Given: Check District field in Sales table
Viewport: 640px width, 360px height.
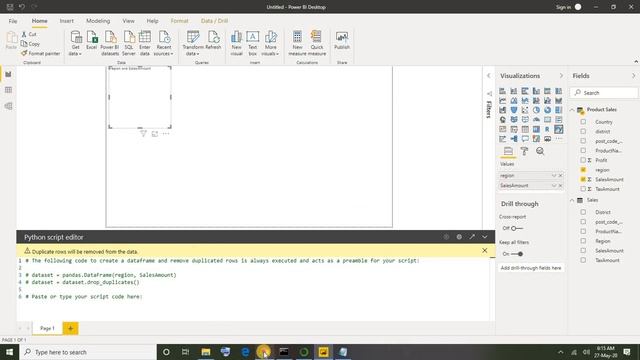Looking at the screenshot, I should point(583,212).
